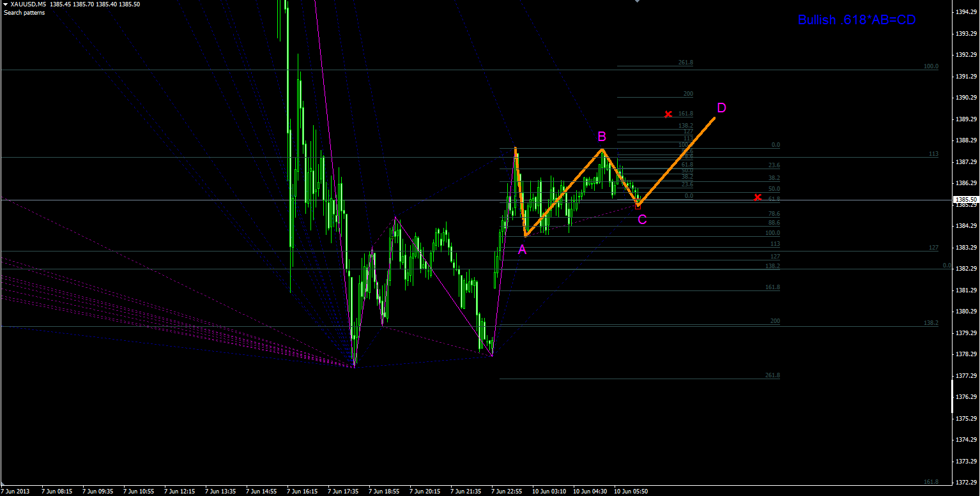Select the red X marker near 61.8
The height and width of the screenshot is (496, 980).
758,197
